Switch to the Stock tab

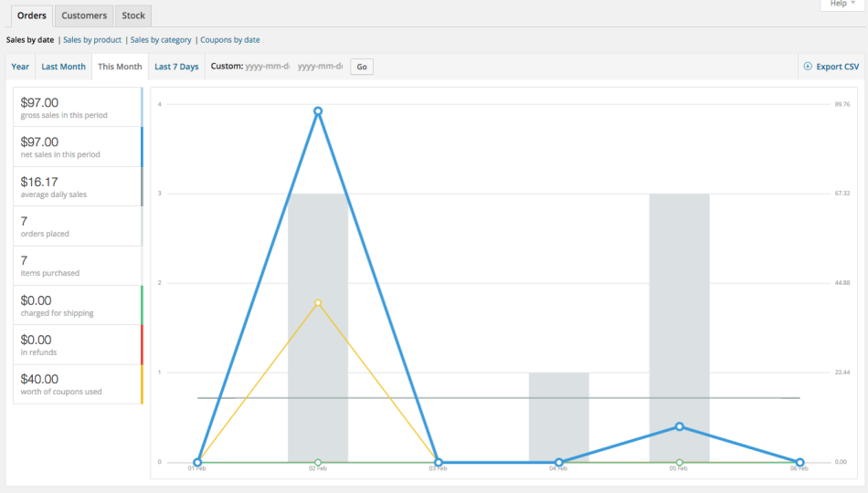(x=133, y=16)
